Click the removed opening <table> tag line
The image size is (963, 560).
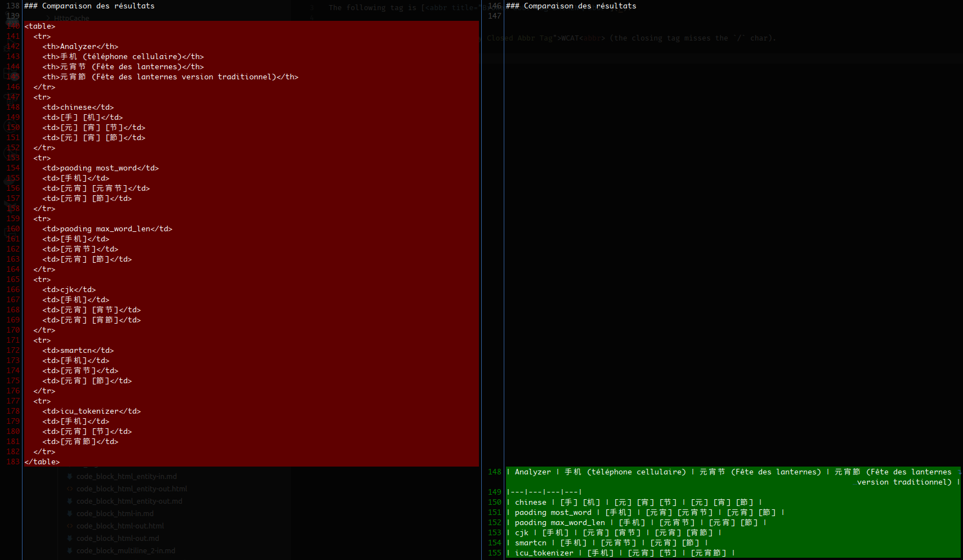(40, 26)
